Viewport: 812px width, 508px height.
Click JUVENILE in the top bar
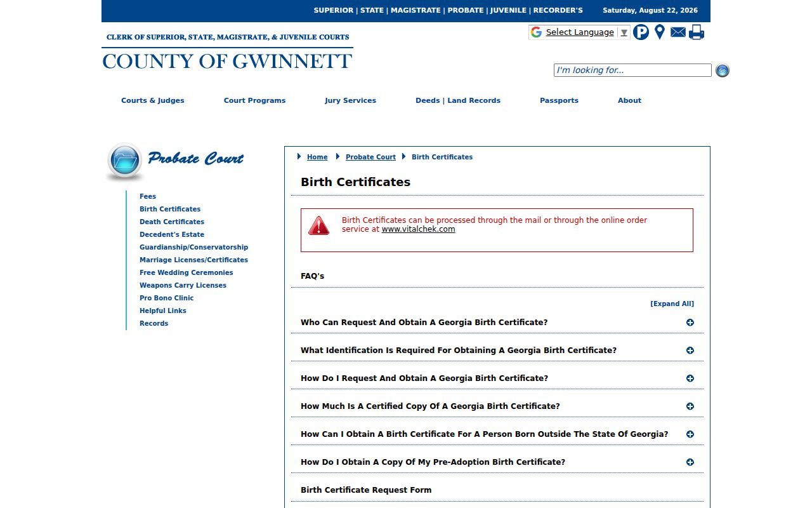tap(508, 11)
